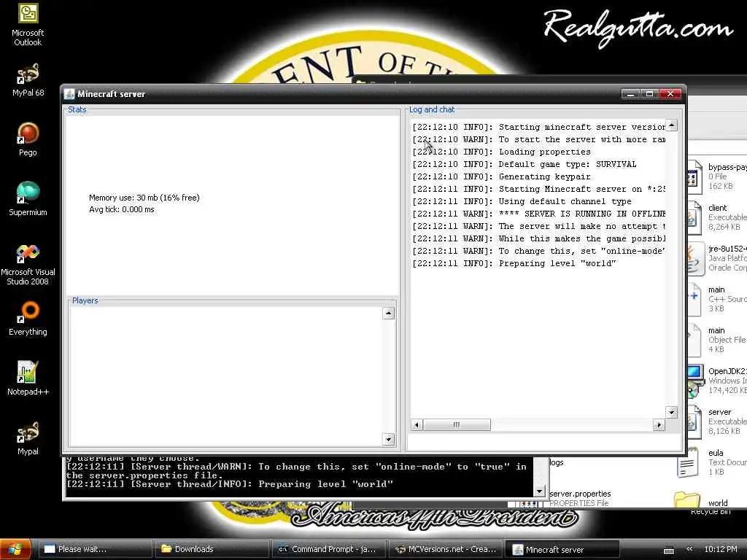747x560 pixels.
Task: Select the server.properties file
Action: click(578, 498)
